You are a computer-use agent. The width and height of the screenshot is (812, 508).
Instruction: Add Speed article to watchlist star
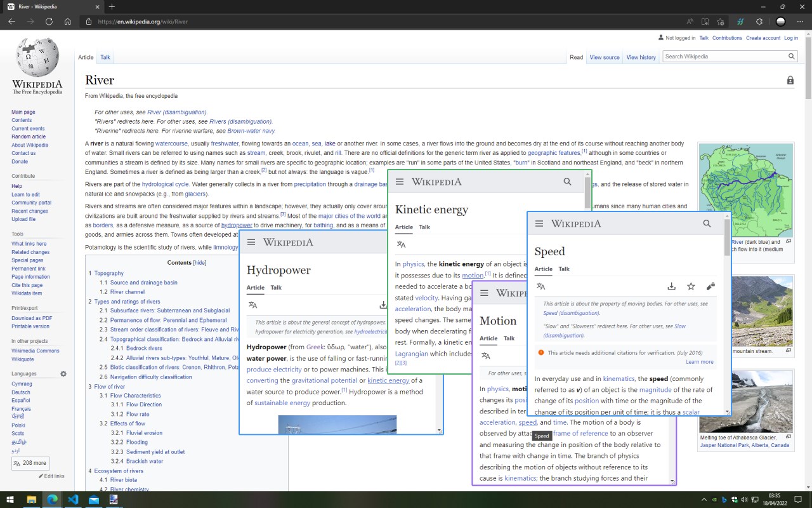(691, 286)
